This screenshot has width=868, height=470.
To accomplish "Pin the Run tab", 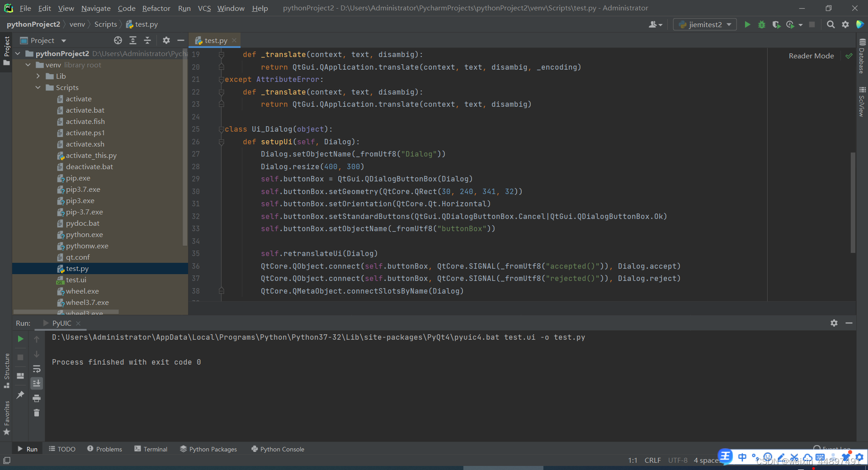I will point(20,395).
